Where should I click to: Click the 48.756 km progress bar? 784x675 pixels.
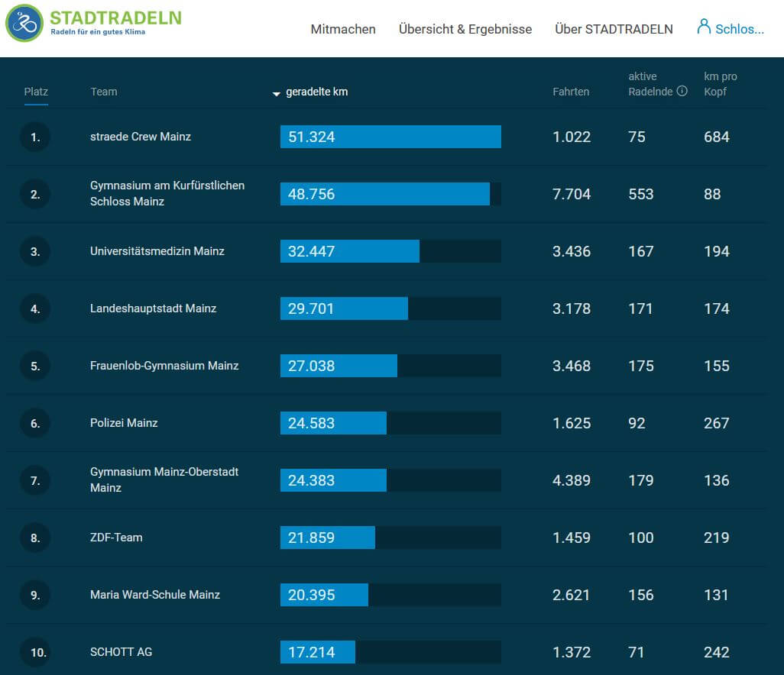(390, 194)
